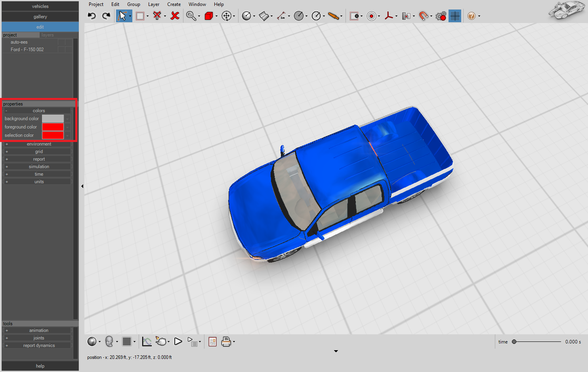
Task: Click the gray square display icon
Action: coord(127,341)
